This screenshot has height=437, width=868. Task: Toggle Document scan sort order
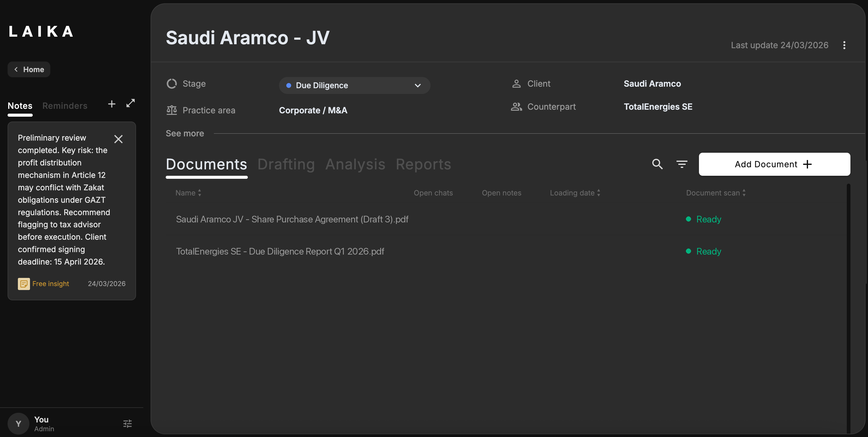pyautogui.click(x=715, y=193)
